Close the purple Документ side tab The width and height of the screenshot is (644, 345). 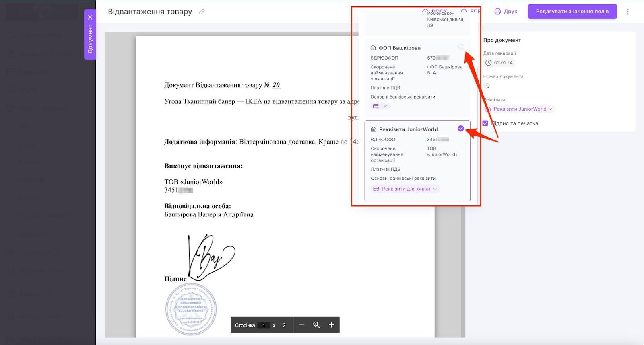[90, 17]
